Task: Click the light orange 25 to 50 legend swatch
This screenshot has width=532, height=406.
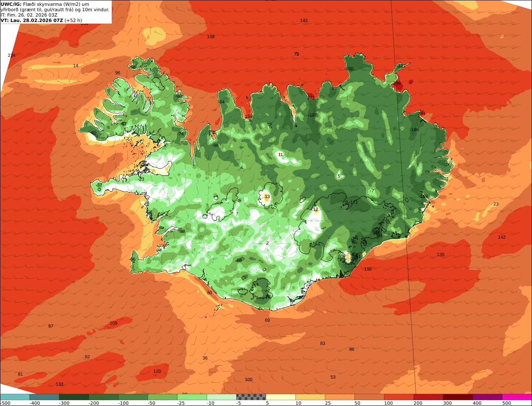Action: coord(340,397)
